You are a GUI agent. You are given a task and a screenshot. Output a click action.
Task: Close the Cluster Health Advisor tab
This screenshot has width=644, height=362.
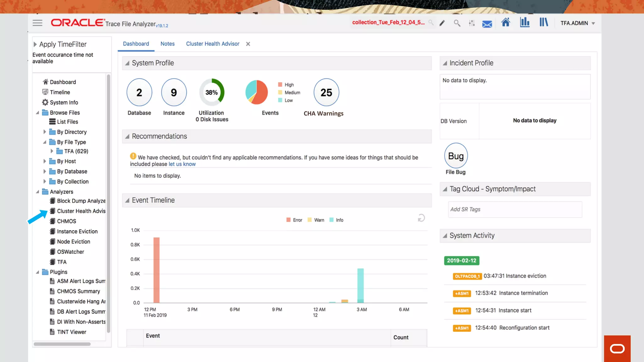(x=248, y=44)
